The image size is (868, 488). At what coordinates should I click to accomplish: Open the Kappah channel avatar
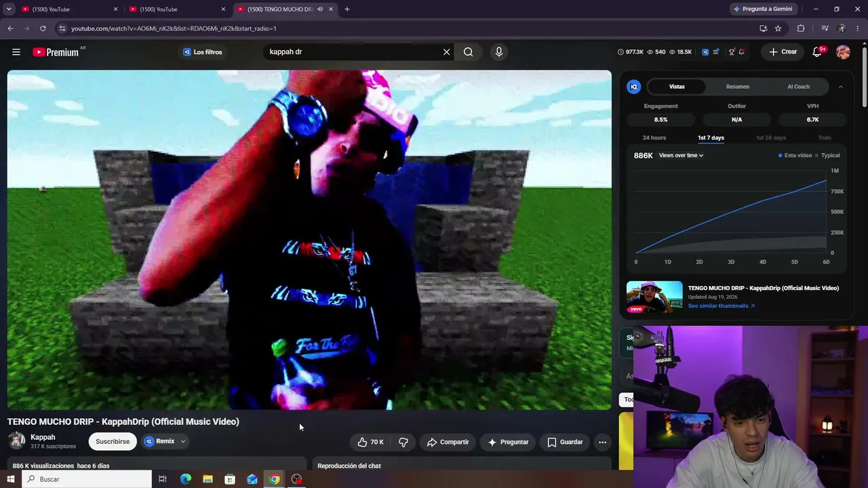16,441
